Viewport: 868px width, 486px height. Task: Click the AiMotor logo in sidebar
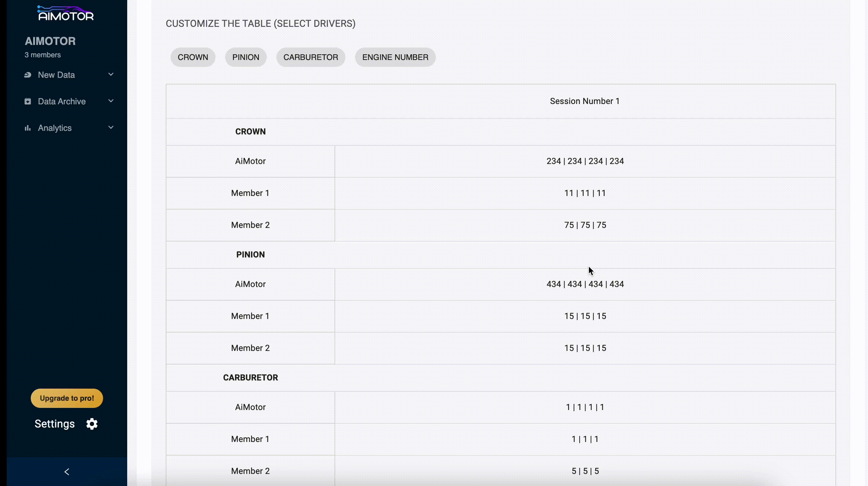[x=66, y=14]
